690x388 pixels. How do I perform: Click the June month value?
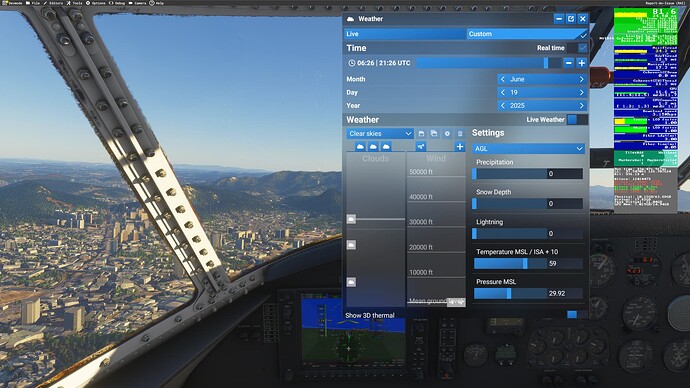point(517,79)
